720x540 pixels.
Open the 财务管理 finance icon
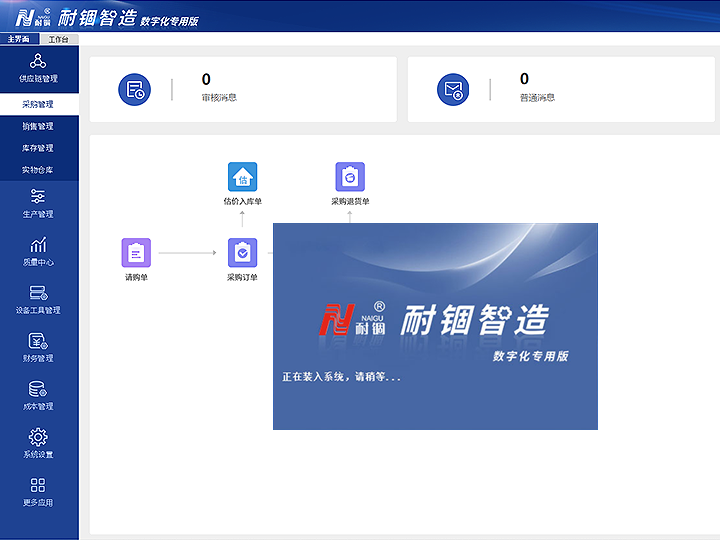tap(38, 341)
